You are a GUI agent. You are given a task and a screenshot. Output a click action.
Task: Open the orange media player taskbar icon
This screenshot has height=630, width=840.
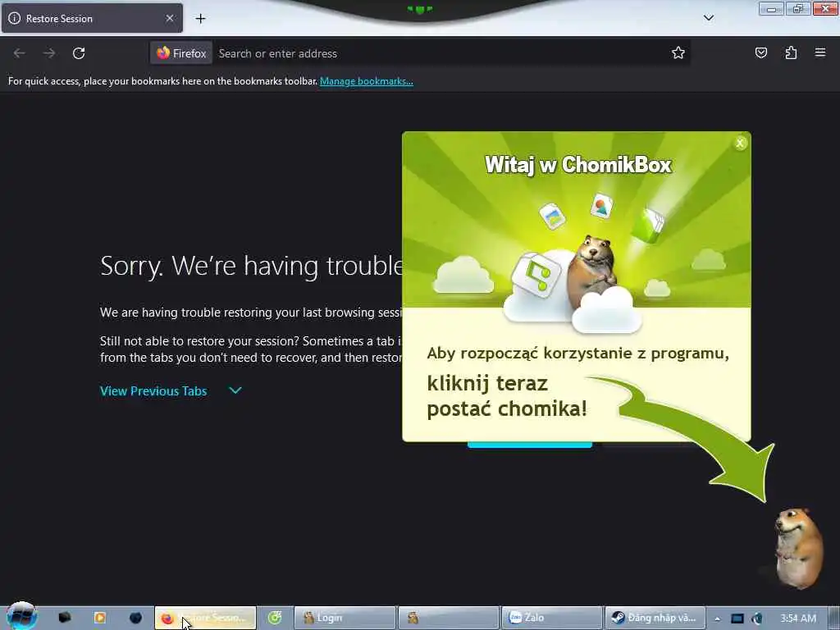pos(99,618)
